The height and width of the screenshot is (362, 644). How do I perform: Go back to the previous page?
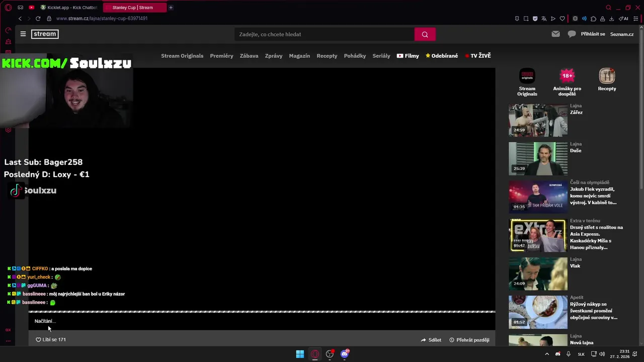coord(20,19)
